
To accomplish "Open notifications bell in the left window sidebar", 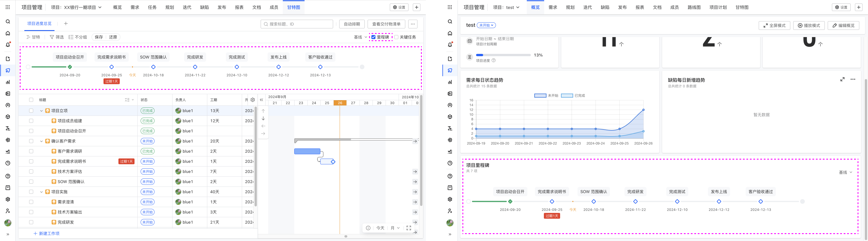I will click(8, 45).
